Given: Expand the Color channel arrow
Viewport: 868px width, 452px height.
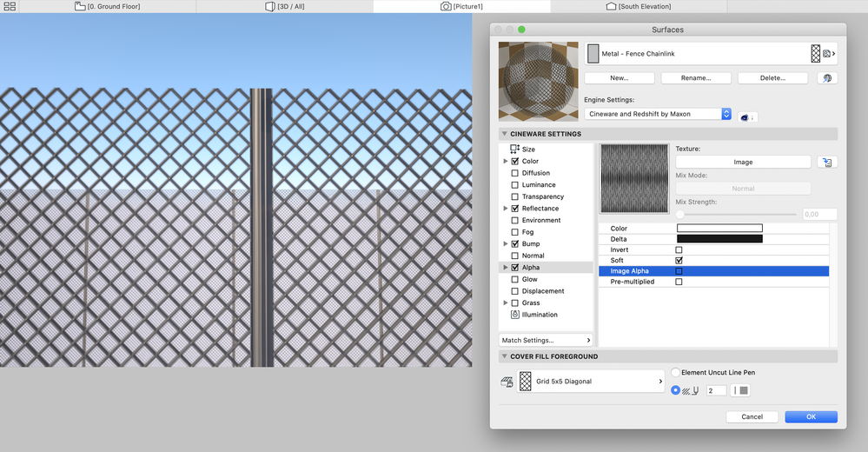Looking at the screenshot, I should coord(506,161).
